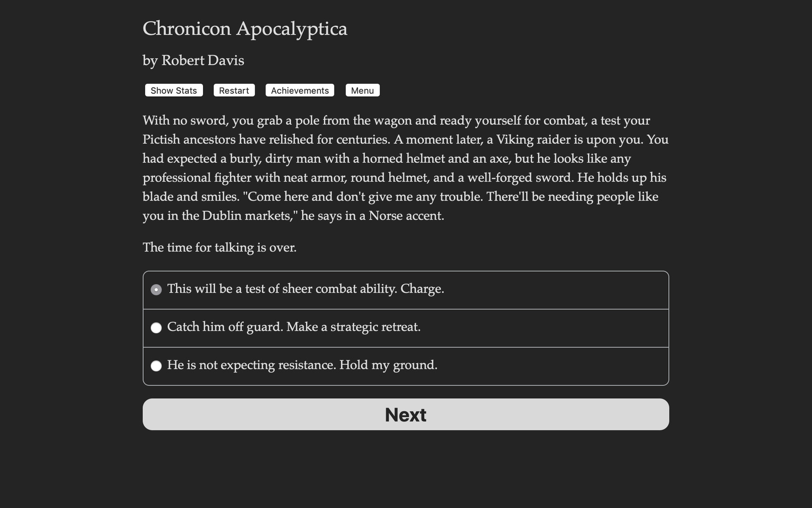Restart the story from the beginning

234,90
